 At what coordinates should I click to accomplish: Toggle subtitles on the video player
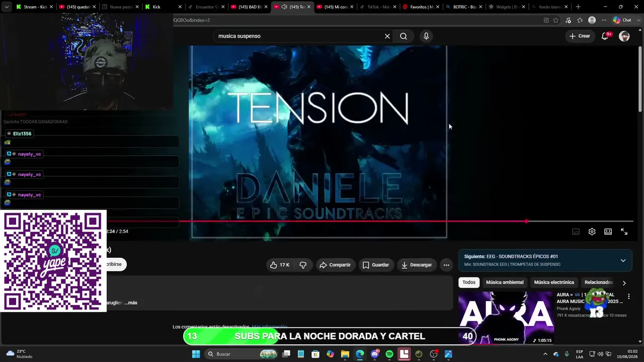tap(576, 232)
